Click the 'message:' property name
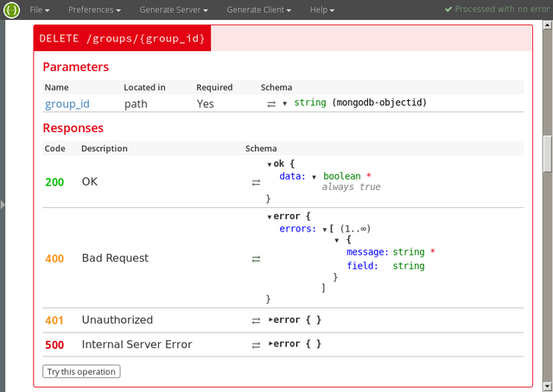553x392 pixels. point(367,252)
